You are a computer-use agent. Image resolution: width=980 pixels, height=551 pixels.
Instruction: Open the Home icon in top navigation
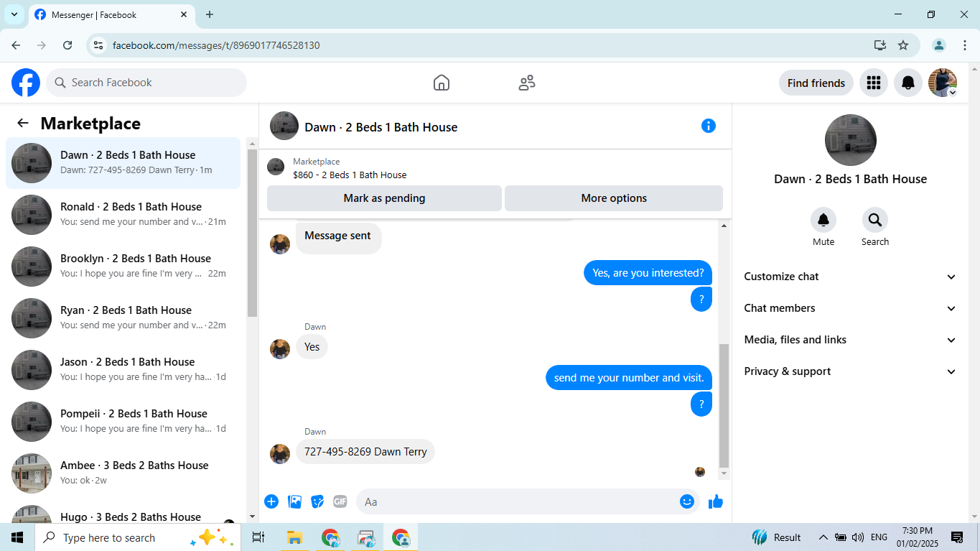point(442,83)
